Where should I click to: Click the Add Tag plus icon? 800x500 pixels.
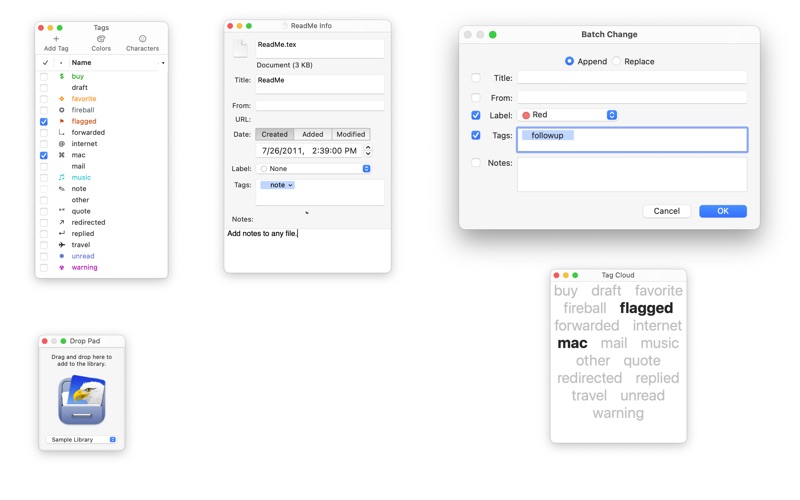coord(56,39)
